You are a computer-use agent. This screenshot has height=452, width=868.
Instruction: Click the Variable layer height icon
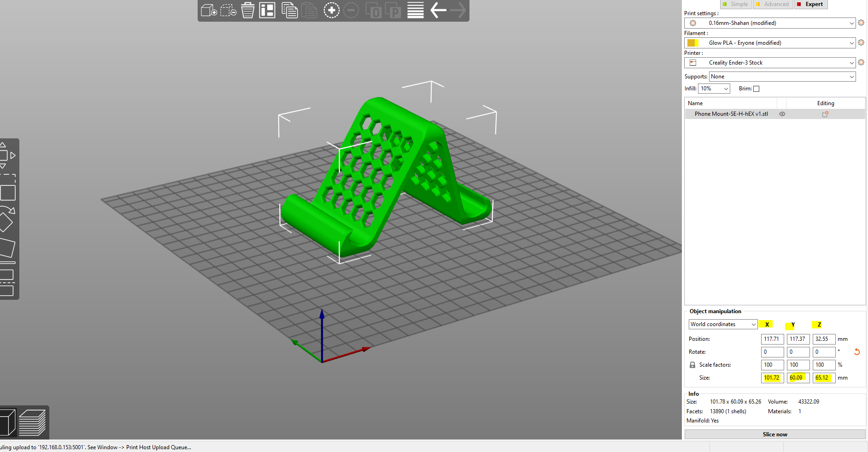click(x=415, y=10)
